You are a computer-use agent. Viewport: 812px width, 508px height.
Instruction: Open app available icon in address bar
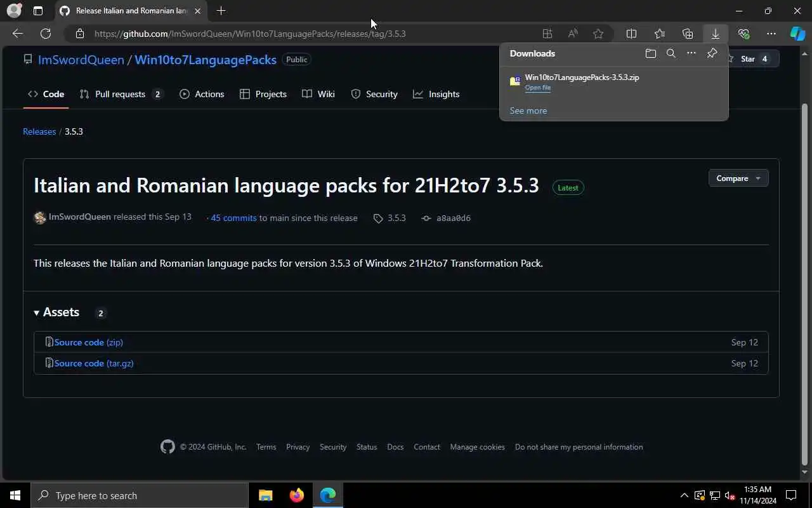tap(547, 34)
